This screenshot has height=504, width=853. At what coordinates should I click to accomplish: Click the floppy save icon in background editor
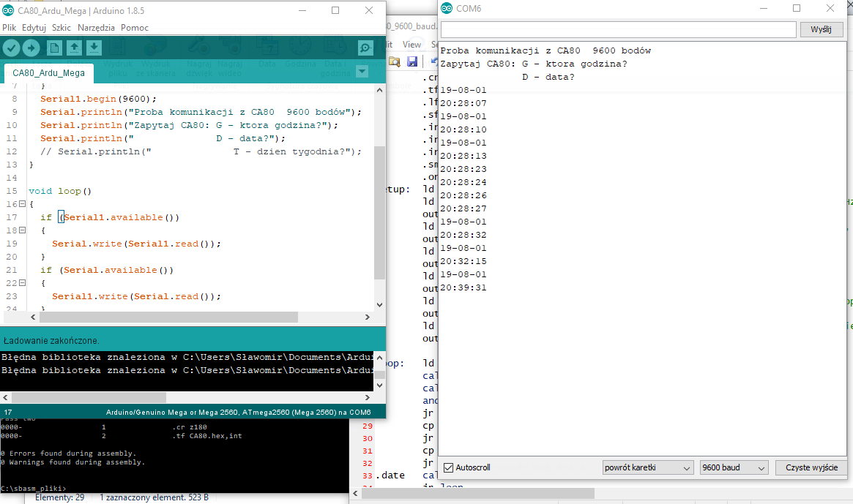click(x=412, y=61)
